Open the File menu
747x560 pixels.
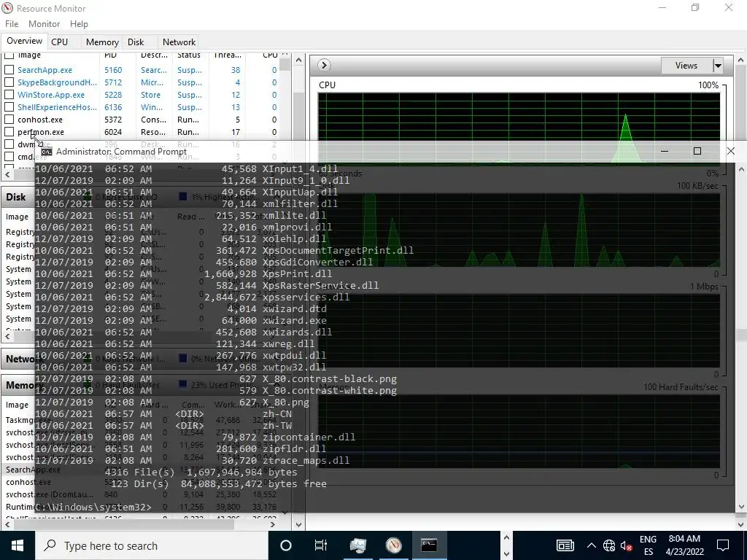[12, 24]
